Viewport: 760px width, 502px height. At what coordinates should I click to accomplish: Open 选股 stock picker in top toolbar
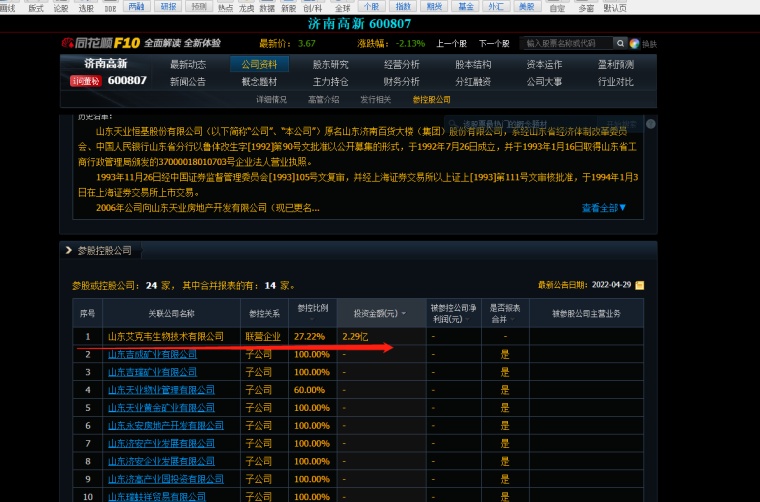[x=86, y=7]
